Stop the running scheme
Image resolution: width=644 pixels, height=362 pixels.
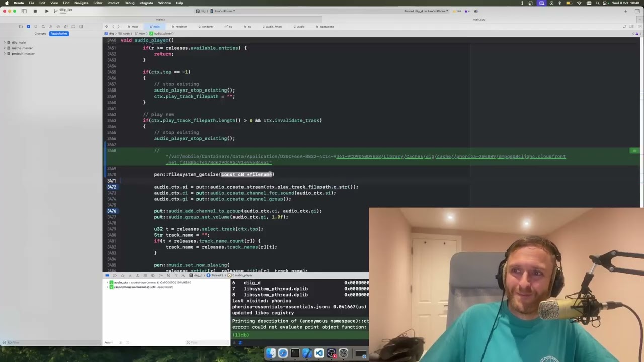[x=35, y=11]
